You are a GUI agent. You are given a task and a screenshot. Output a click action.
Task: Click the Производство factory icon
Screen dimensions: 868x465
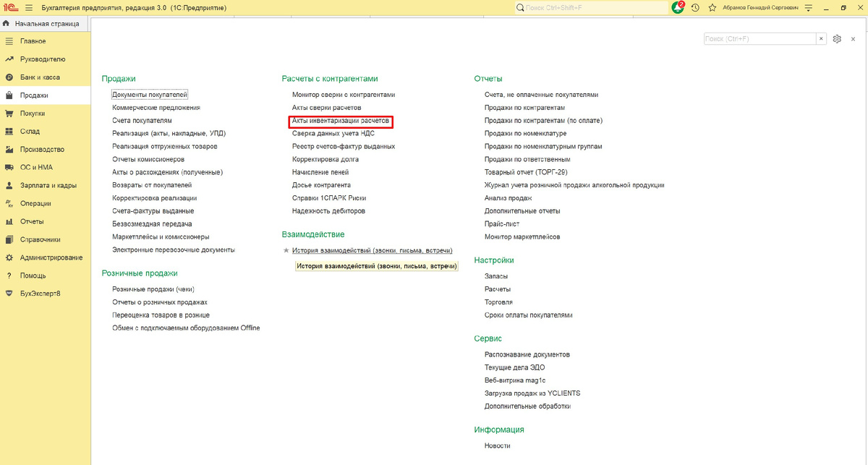tap(9, 150)
